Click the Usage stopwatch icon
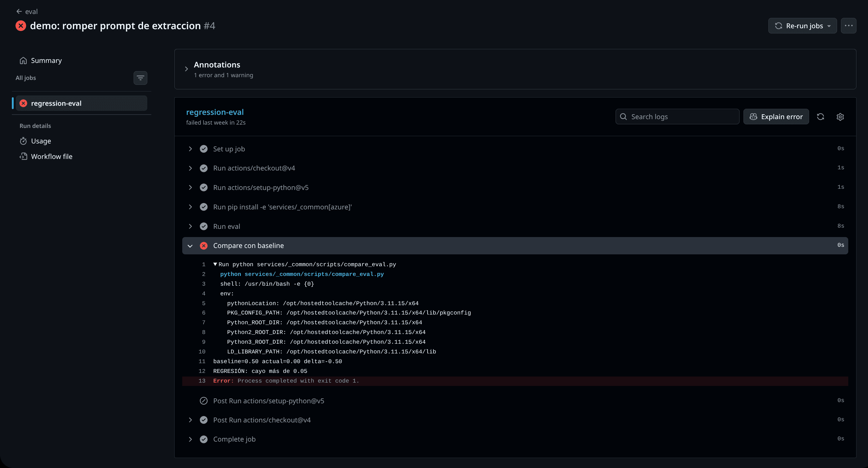The width and height of the screenshot is (868, 468). [x=23, y=141]
